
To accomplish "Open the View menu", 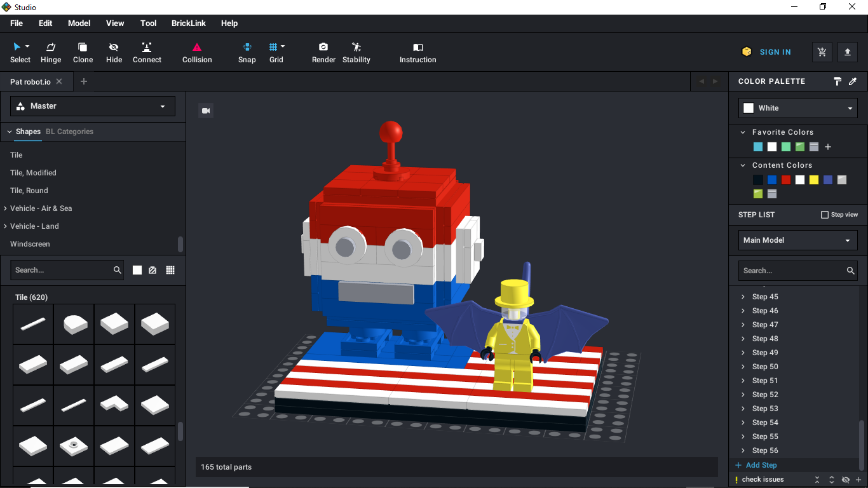I will pos(115,24).
